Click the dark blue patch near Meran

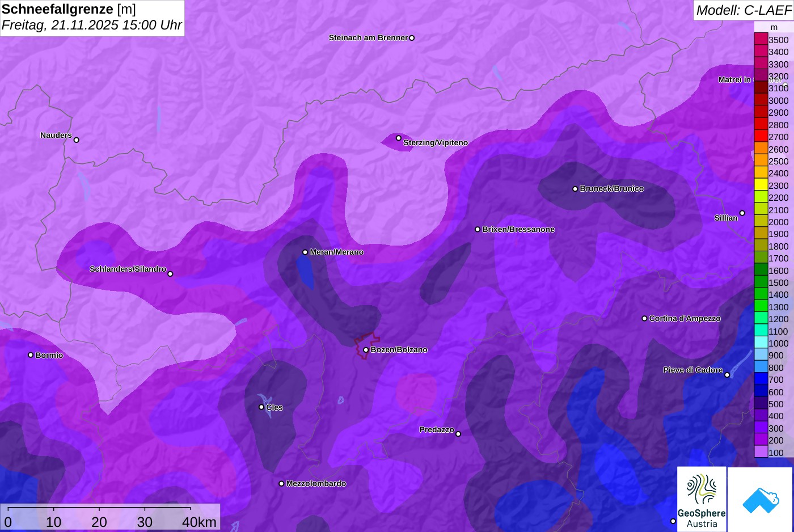pos(305,272)
